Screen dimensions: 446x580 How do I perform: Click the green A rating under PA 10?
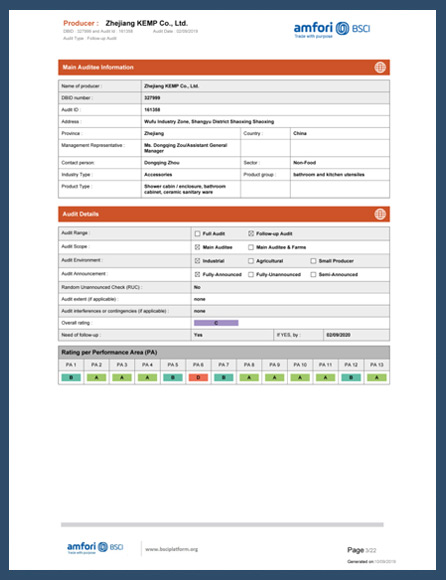pos(300,378)
